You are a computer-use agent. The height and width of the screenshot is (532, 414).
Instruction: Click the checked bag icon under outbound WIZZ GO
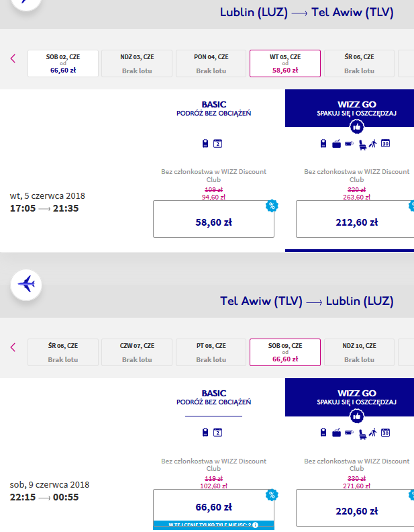tap(336, 144)
